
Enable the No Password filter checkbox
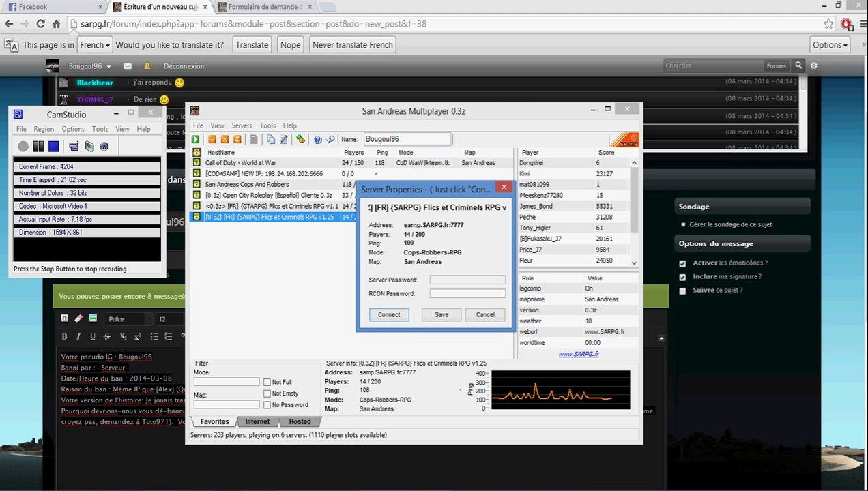(267, 404)
